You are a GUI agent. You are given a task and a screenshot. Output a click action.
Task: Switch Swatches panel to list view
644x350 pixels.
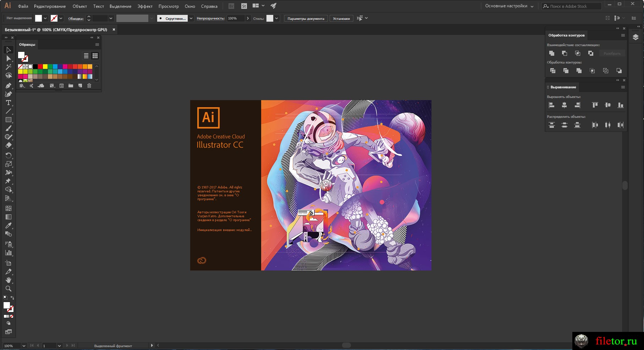point(86,56)
